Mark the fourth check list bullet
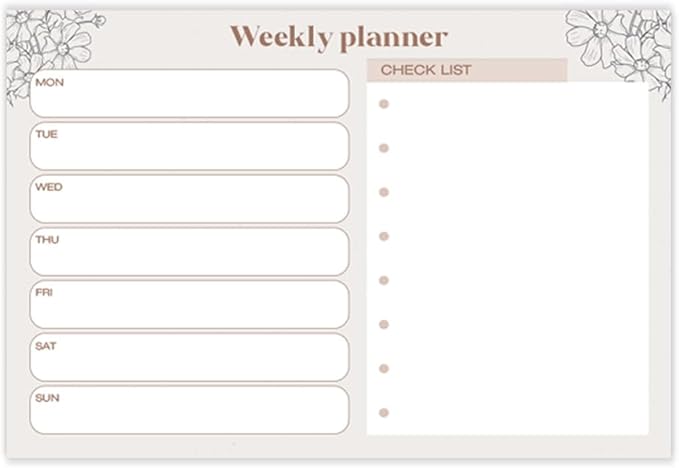 pos(384,236)
